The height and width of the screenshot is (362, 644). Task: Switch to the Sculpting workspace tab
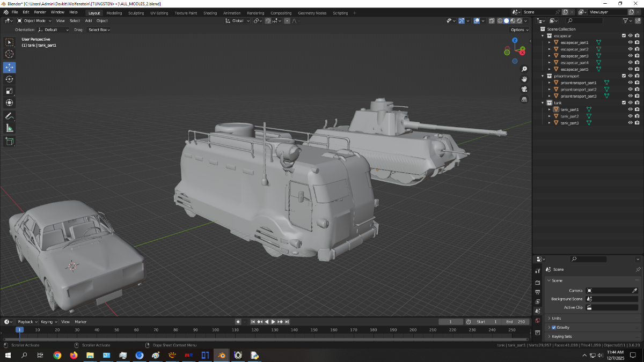point(136,13)
